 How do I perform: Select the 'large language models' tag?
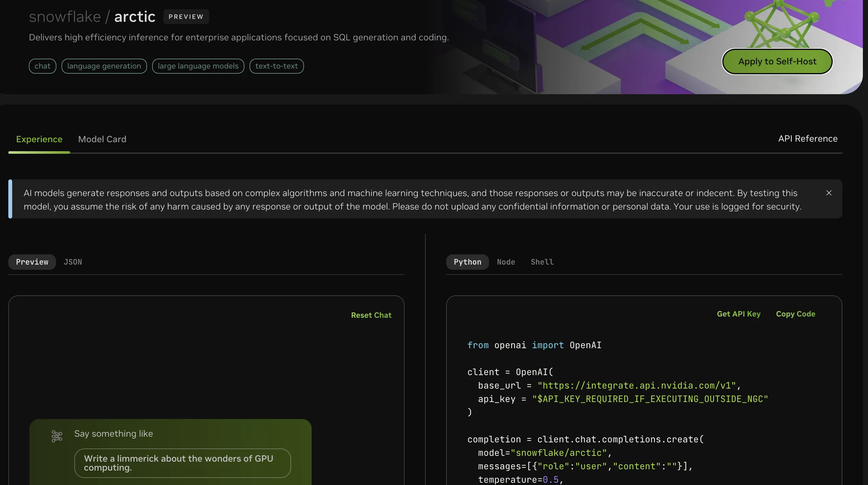click(198, 66)
